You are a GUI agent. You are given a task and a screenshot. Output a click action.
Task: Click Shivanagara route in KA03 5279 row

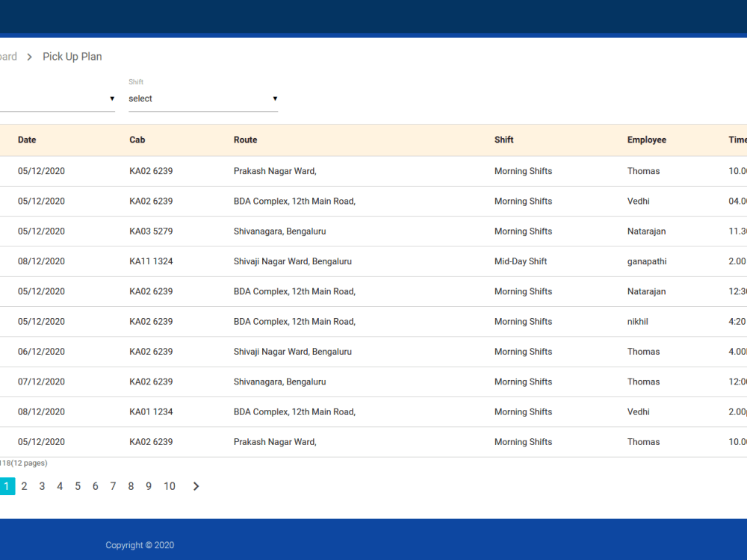[279, 231]
